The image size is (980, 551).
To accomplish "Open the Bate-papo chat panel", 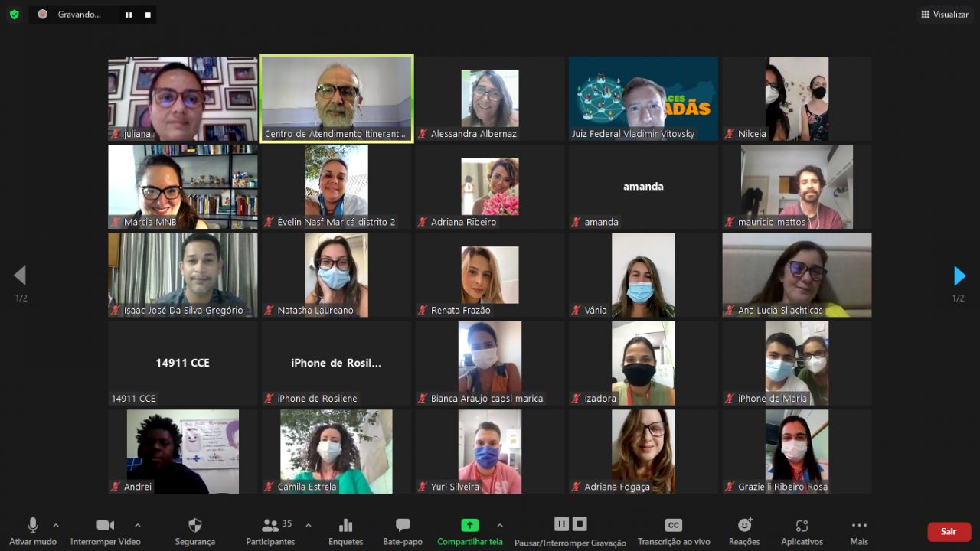I will 403,531.
